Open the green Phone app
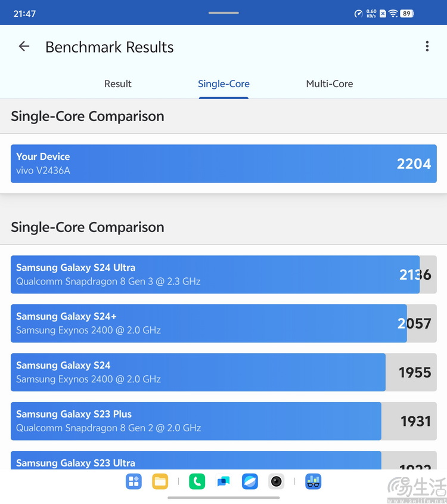447x504 pixels. point(197,481)
